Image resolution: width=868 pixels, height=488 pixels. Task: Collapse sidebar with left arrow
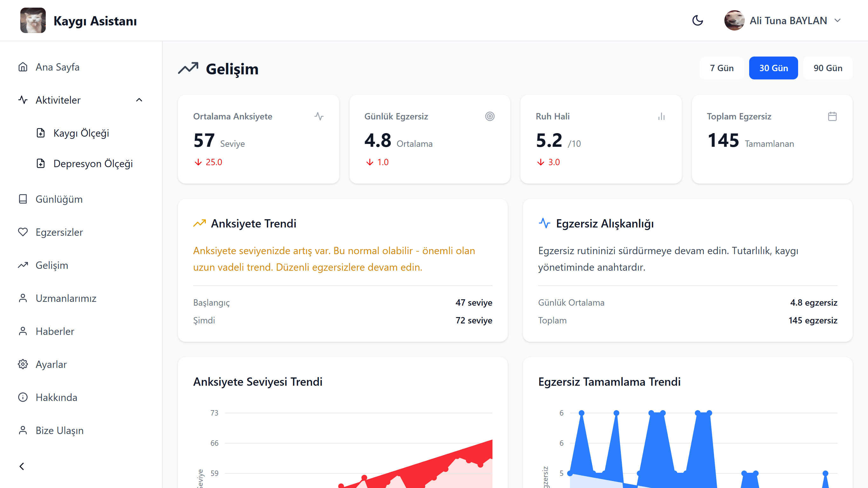[22, 466]
